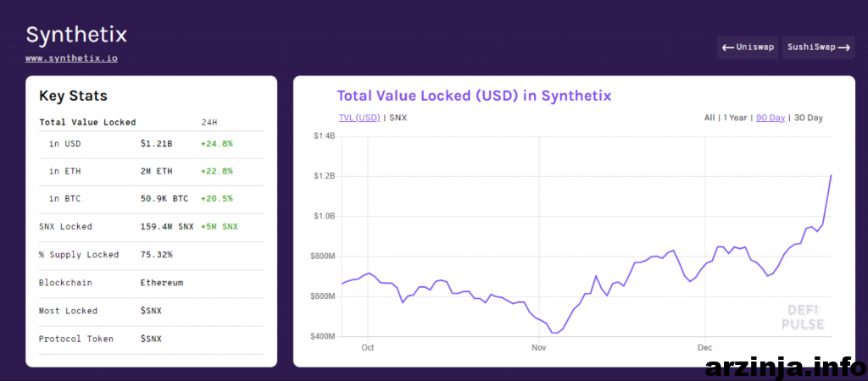This screenshot has width=868, height=381.
Task: Click the 2M ETH value
Action: point(157,171)
